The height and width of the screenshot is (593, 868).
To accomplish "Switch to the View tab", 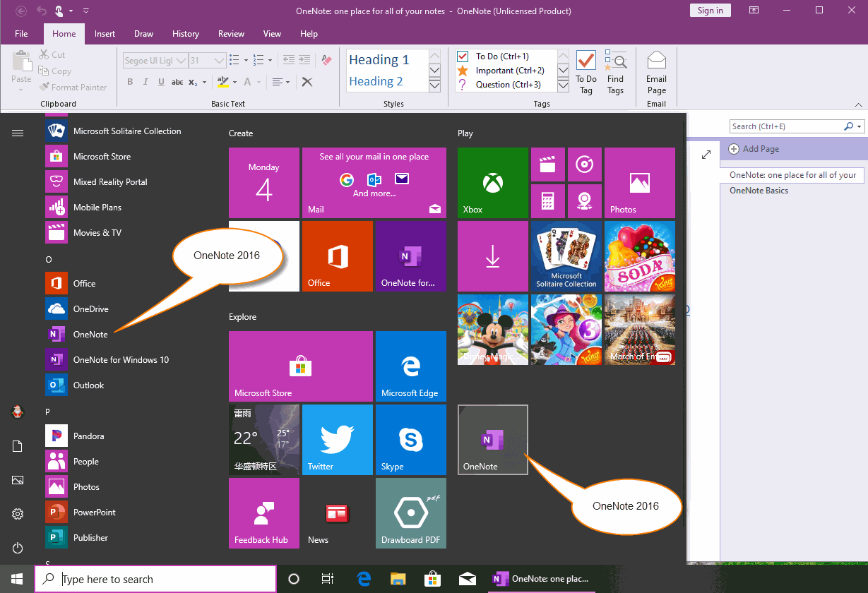I will coord(272,34).
